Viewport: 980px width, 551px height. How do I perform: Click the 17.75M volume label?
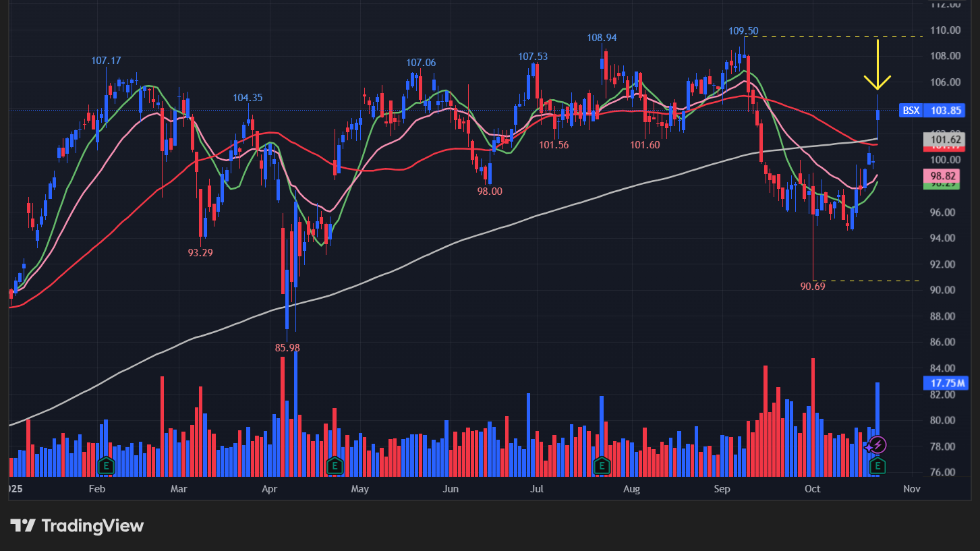point(945,383)
